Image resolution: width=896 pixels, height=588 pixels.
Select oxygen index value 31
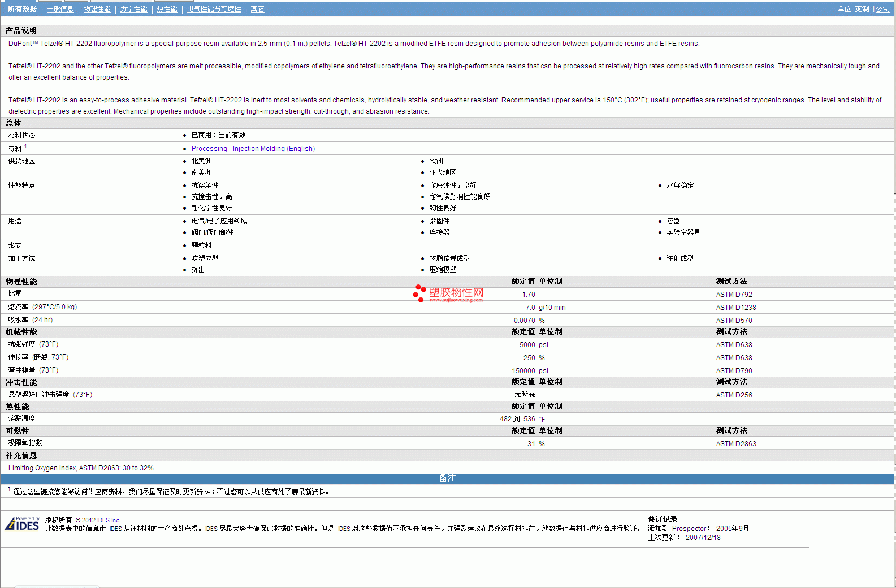531,444
